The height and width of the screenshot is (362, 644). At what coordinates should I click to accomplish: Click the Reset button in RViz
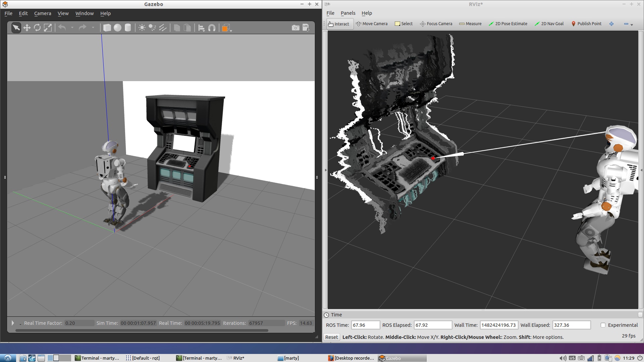(331, 337)
